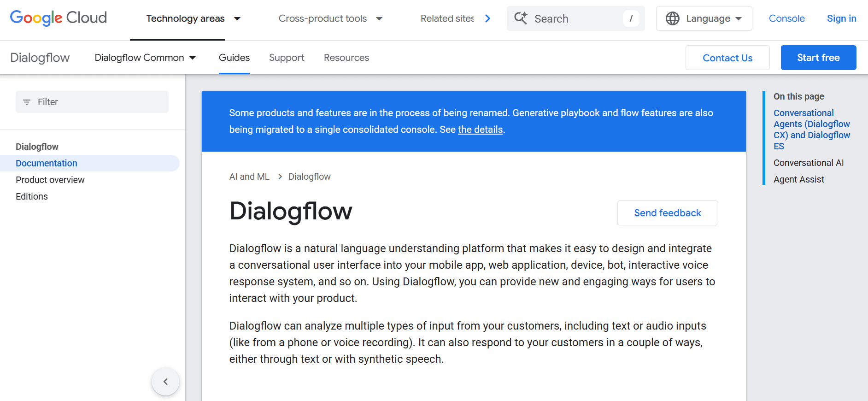
Task: Open the Console link
Action: click(786, 18)
